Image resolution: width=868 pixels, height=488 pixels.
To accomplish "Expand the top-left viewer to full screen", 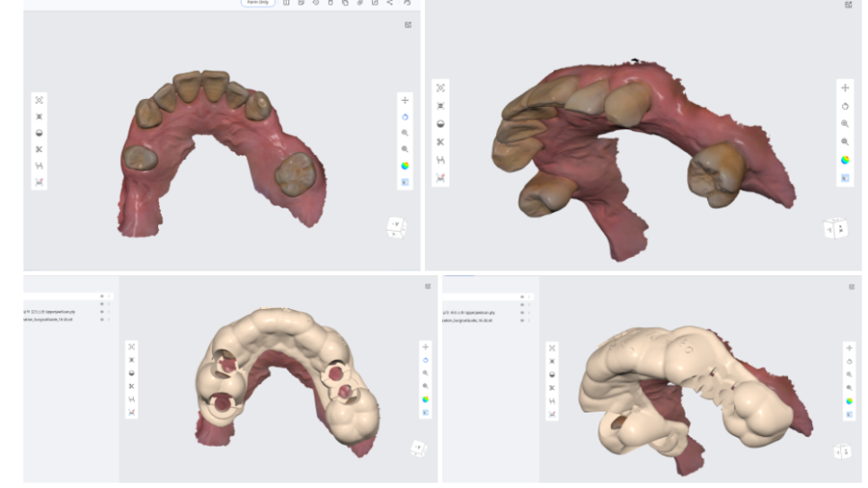I will pos(408,25).
